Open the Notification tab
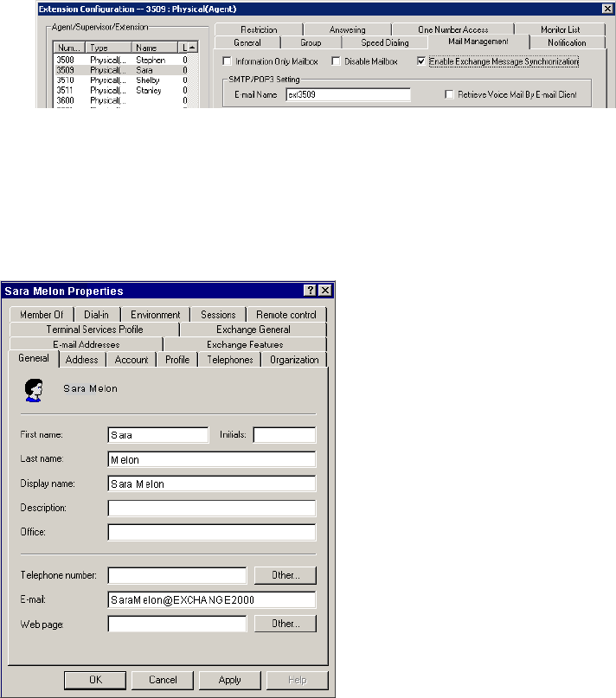Screen dimensions: 616x698 [x=567, y=42]
